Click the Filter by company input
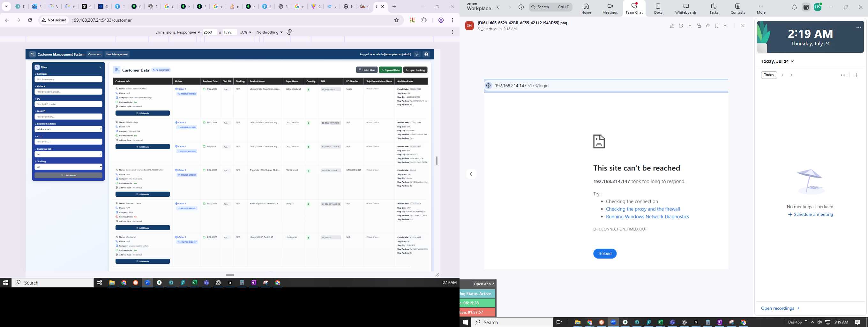Image resolution: width=868 pixels, height=327 pixels. [x=68, y=79]
